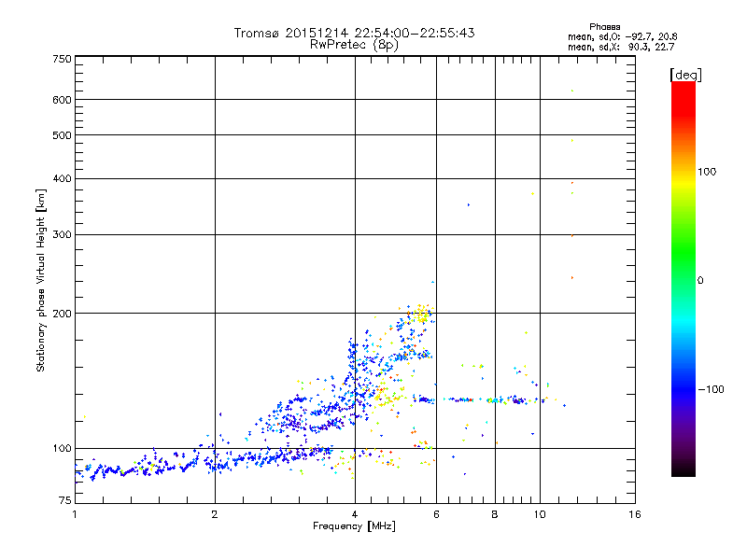Click the colorbar label "-100"
The image size is (747, 560).
(711, 389)
